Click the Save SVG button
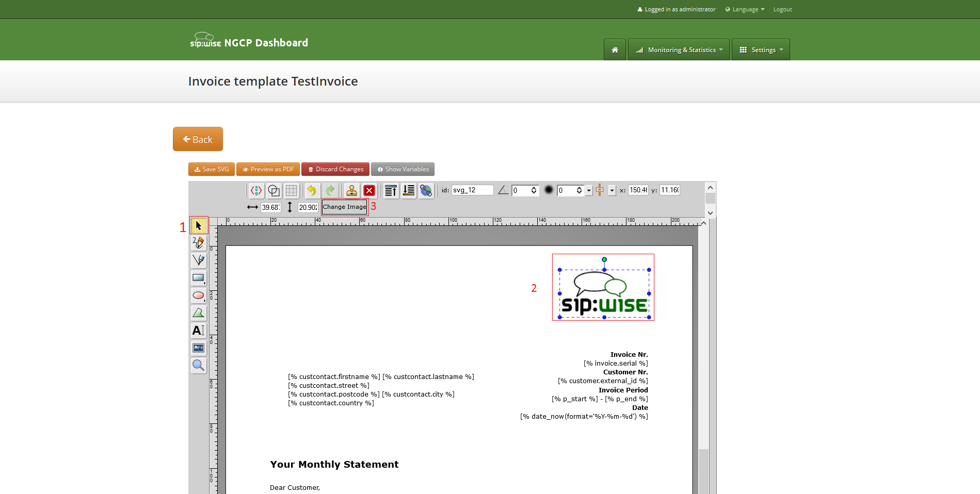This screenshot has height=494, width=980. click(x=212, y=169)
